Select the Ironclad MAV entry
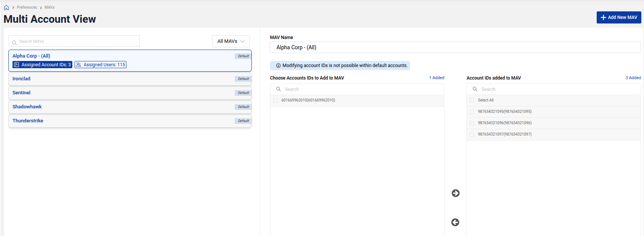 (x=22, y=79)
